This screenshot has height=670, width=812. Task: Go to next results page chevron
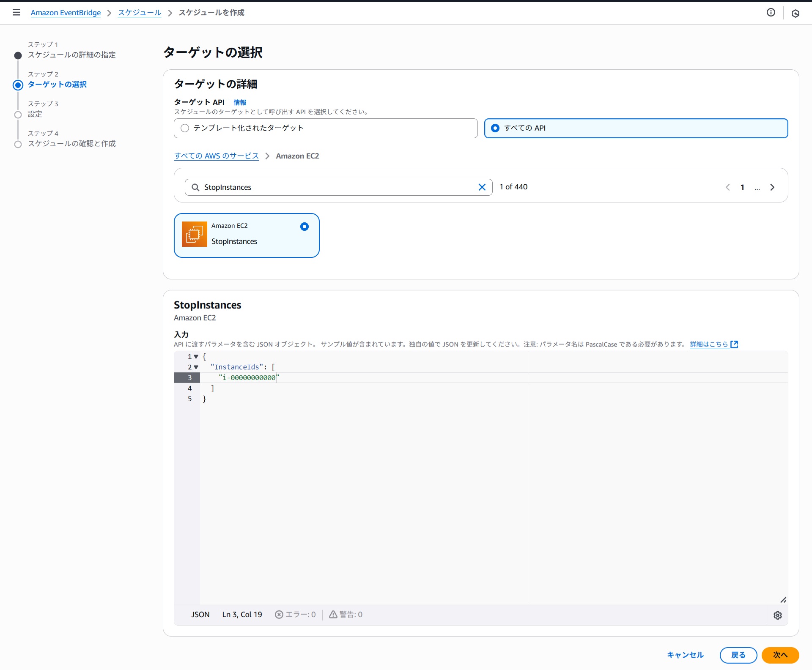click(x=772, y=187)
